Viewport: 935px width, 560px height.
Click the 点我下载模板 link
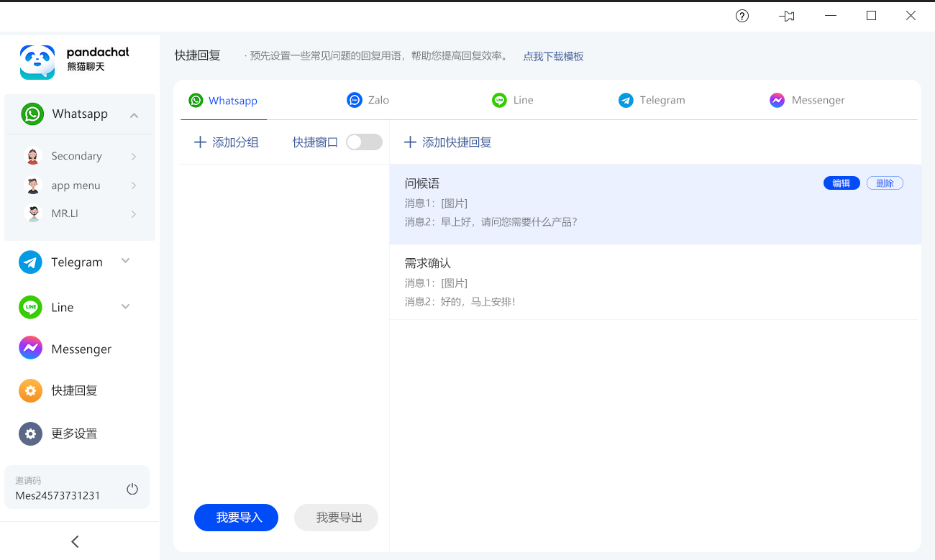pos(553,56)
